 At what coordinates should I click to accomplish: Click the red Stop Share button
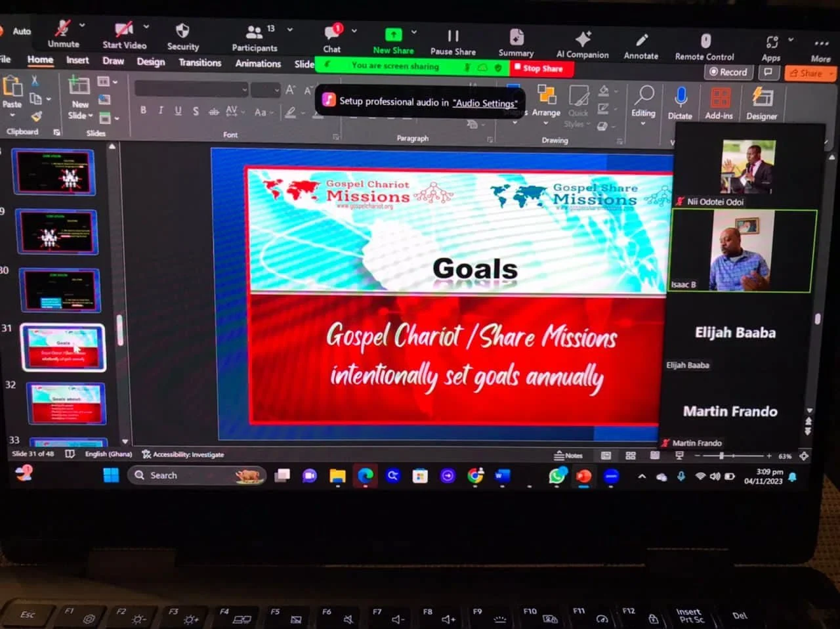(x=541, y=68)
